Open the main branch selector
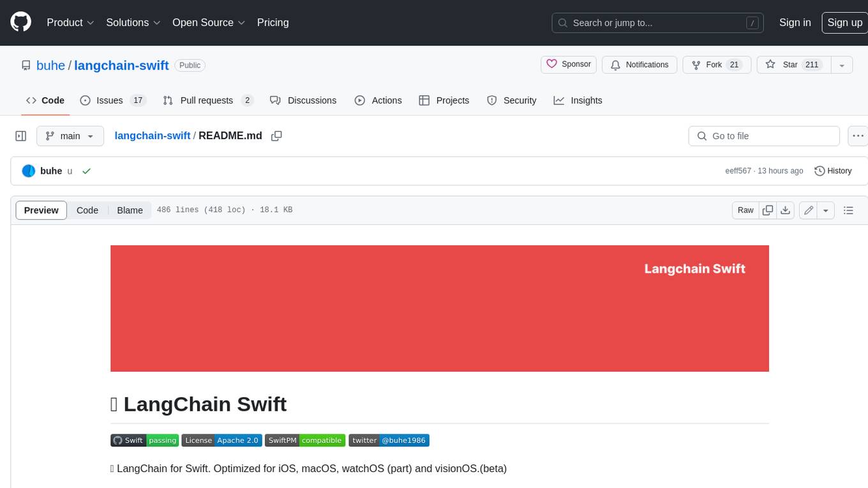 coord(70,136)
